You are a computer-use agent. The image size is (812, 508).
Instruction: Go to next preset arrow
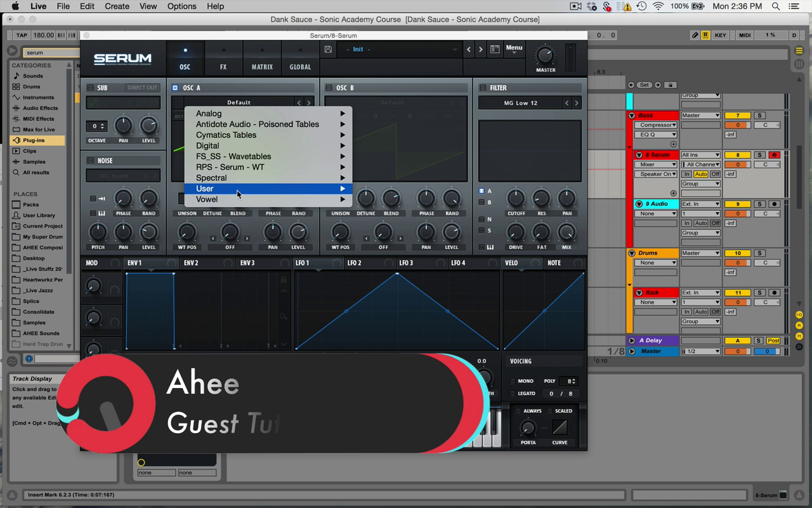click(481, 50)
